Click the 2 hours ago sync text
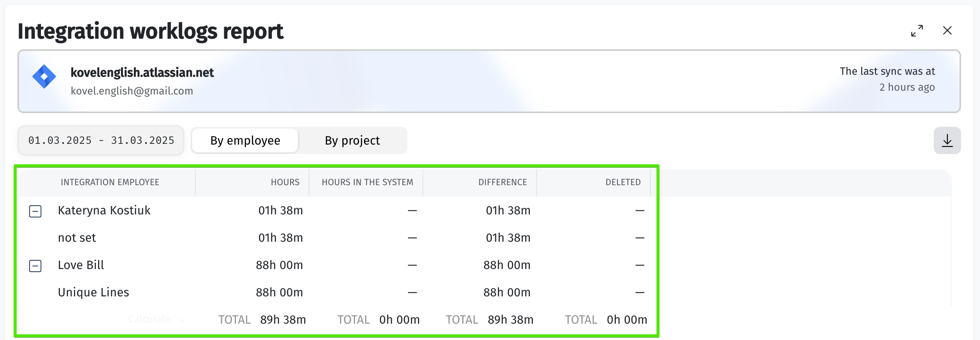Image resolution: width=980 pixels, height=340 pixels. 907,87
